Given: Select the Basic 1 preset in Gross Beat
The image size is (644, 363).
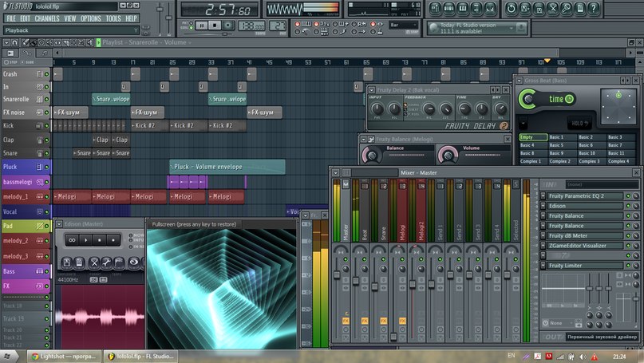Looking at the screenshot, I should click(562, 137).
